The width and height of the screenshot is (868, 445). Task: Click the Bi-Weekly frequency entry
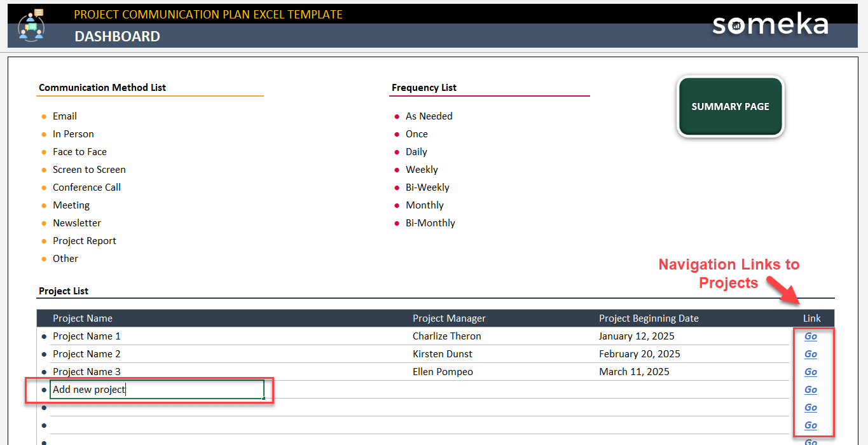pyautogui.click(x=427, y=188)
